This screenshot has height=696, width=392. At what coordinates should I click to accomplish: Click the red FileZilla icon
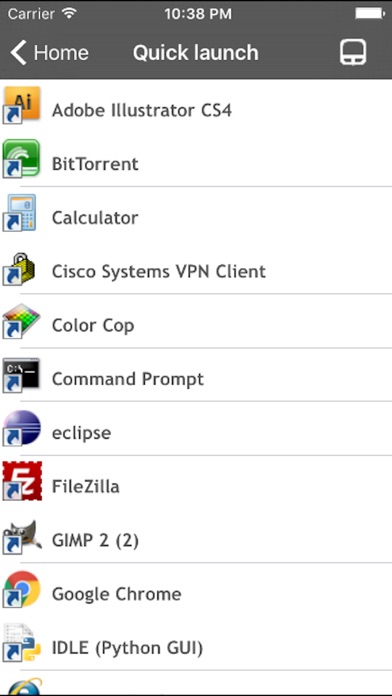click(x=22, y=481)
